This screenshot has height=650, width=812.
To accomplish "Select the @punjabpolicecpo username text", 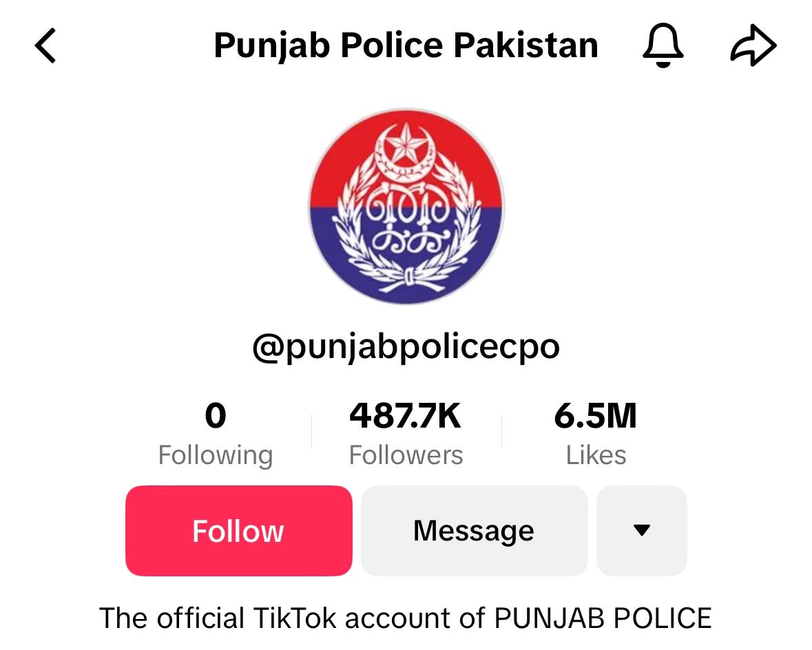I will [406, 346].
